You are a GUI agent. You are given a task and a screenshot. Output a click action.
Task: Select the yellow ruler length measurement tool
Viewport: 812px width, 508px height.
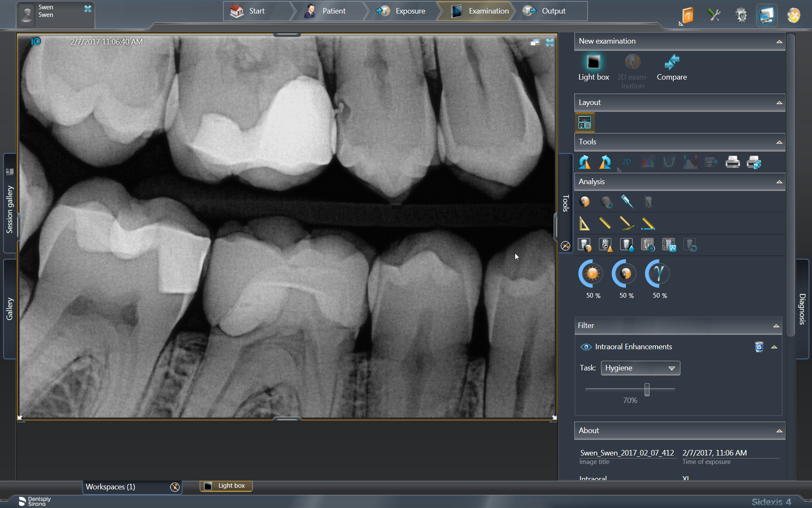605,223
